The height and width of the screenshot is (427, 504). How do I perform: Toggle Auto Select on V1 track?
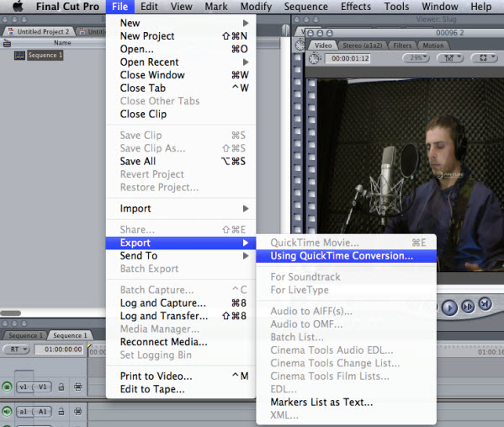point(77,387)
